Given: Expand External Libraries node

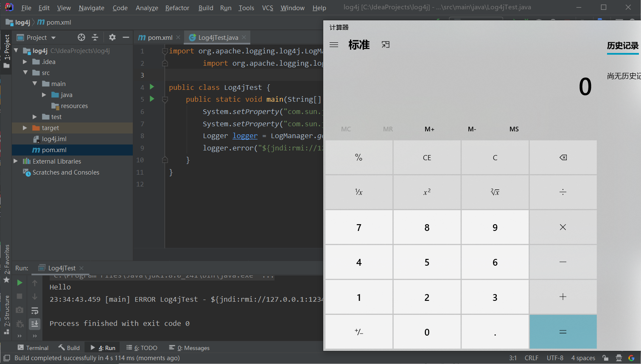Looking at the screenshot, I should pos(16,161).
